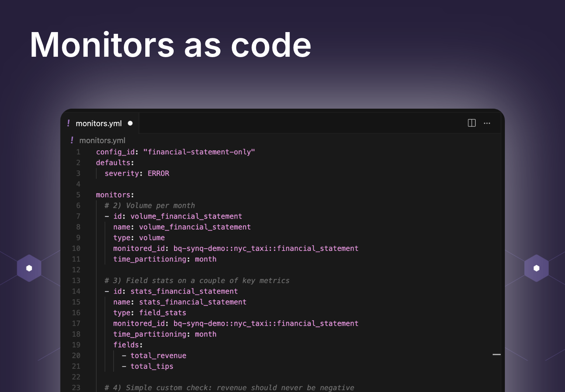565x392 pixels.
Task: Click time_partitioning: month on line 11
Action: (x=165, y=259)
